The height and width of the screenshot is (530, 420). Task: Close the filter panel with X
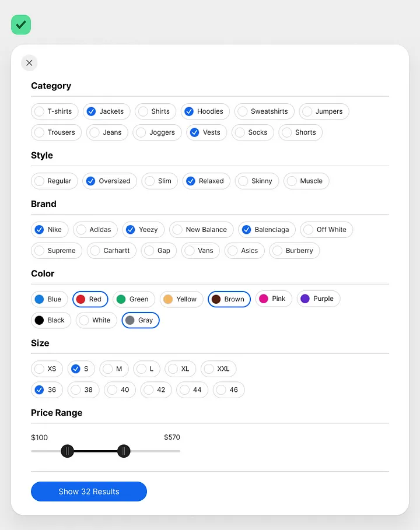(29, 63)
